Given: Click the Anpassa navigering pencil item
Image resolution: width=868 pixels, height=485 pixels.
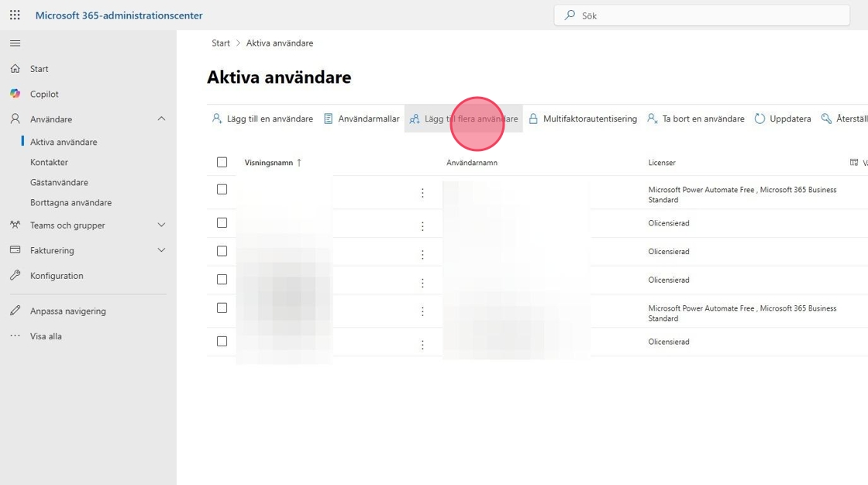Looking at the screenshot, I should 67,311.
